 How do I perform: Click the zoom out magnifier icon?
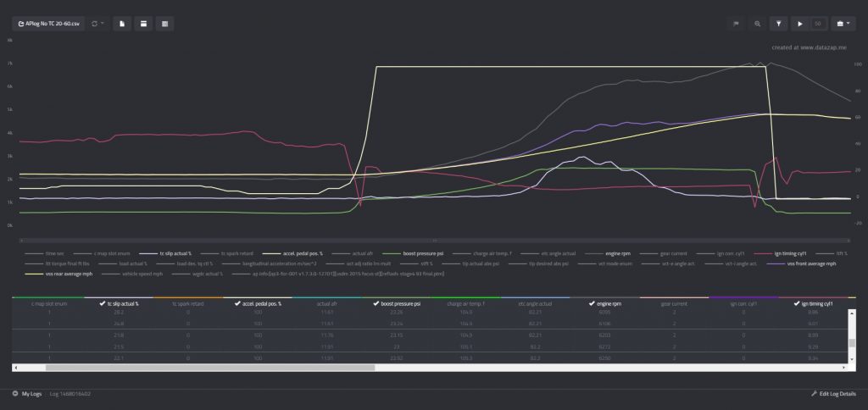[x=757, y=24]
